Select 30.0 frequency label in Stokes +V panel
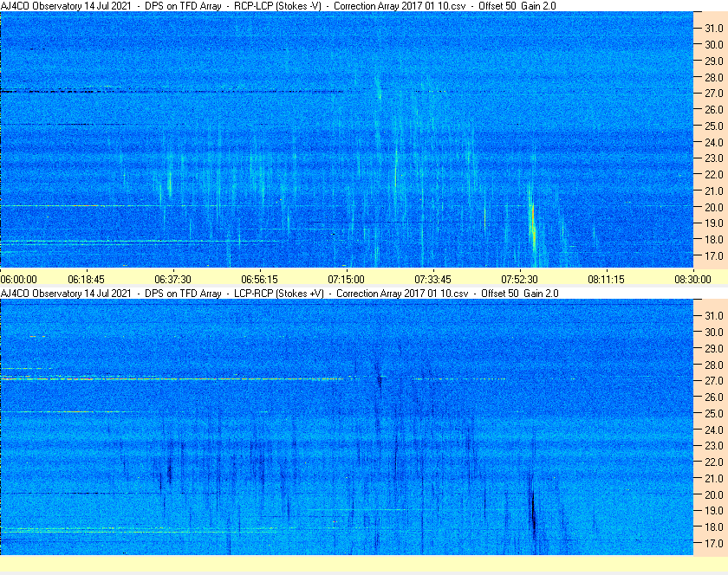The image size is (728, 575). pyautogui.click(x=714, y=332)
